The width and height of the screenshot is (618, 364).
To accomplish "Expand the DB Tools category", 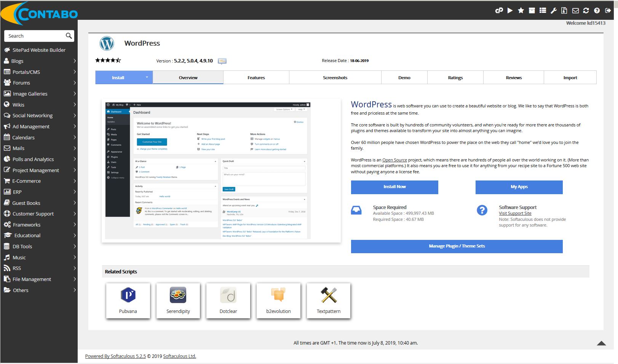I will (39, 246).
